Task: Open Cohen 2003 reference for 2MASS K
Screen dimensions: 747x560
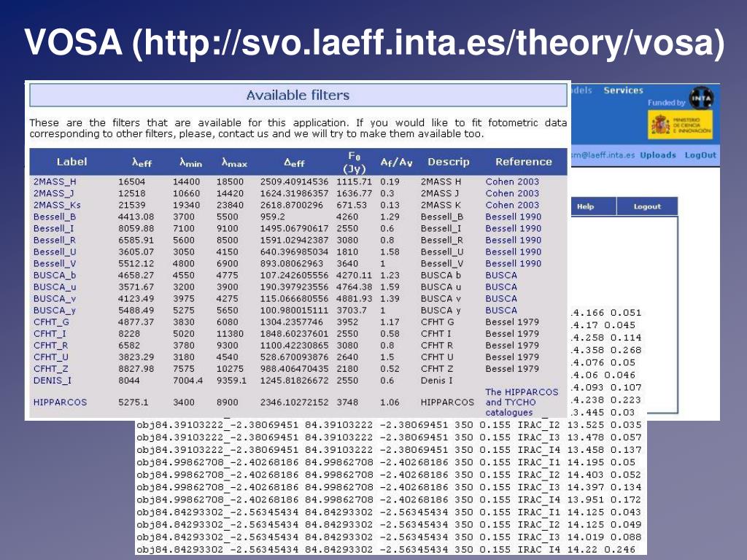Action: pyautogui.click(x=512, y=205)
